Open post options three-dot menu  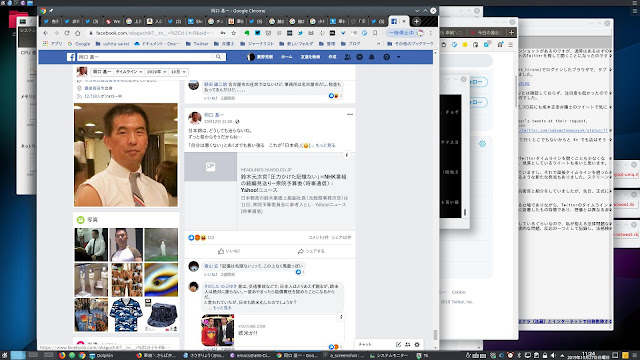(x=350, y=115)
